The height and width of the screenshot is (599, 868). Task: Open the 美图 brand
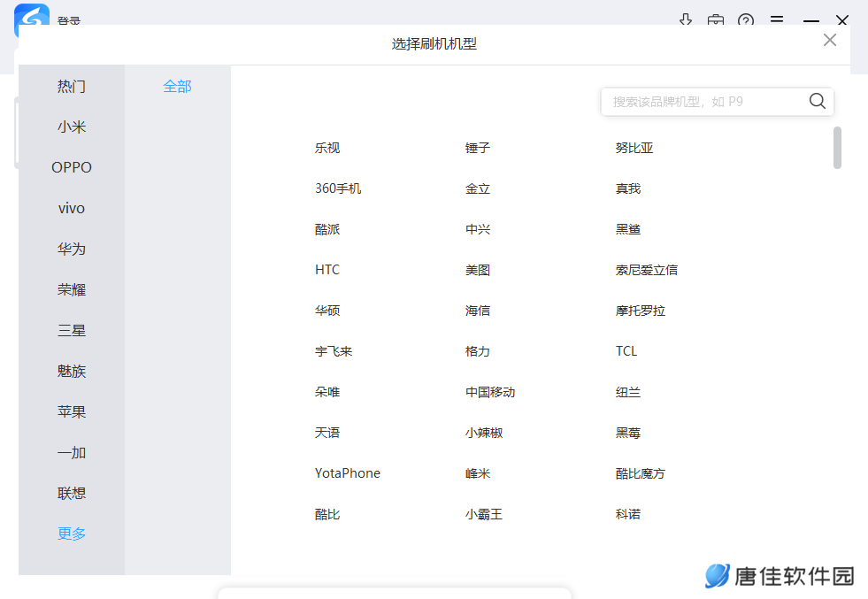point(478,270)
